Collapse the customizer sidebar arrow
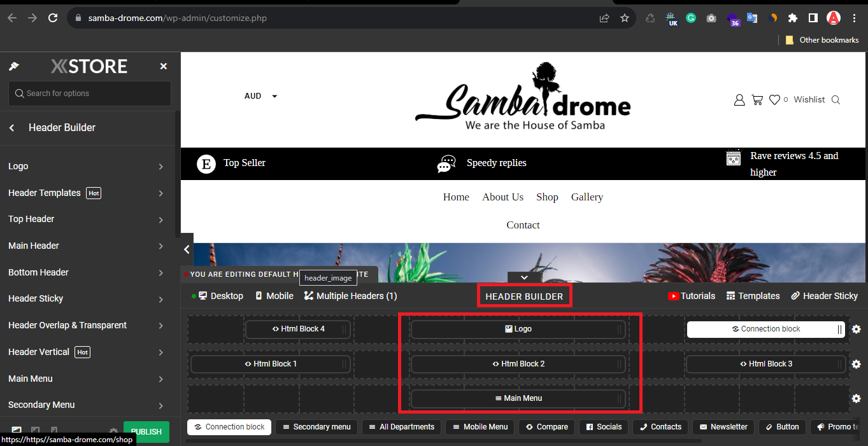868x446 pixels. click(187, 249)
